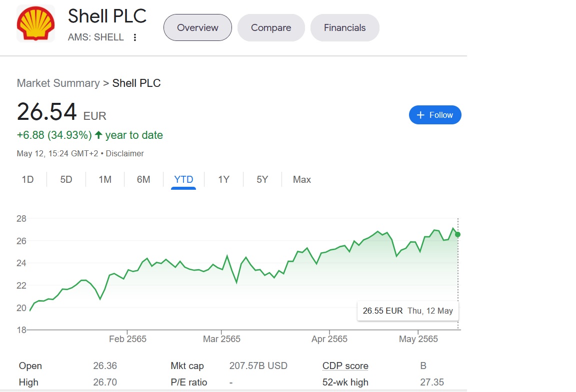Click the plus Follow button
The image size is (576, 392).
pyautogui.click(x=435, y=115)
